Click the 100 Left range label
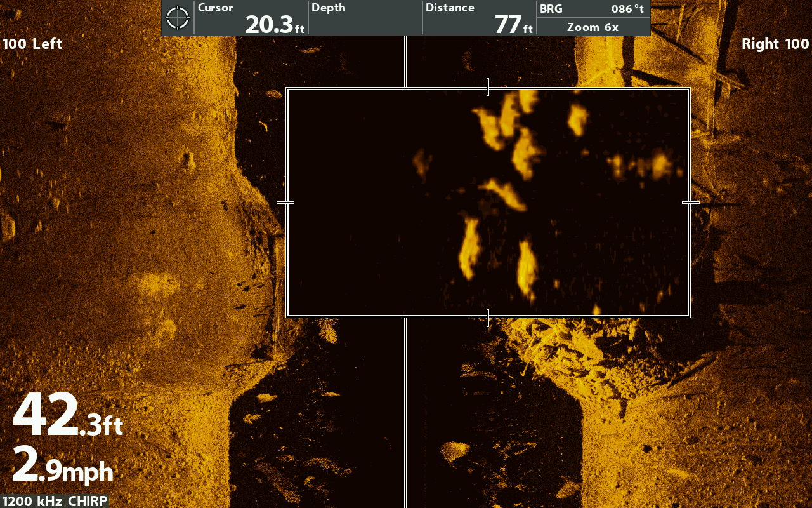This screenshot has width=812, height=508. point(32,44)
